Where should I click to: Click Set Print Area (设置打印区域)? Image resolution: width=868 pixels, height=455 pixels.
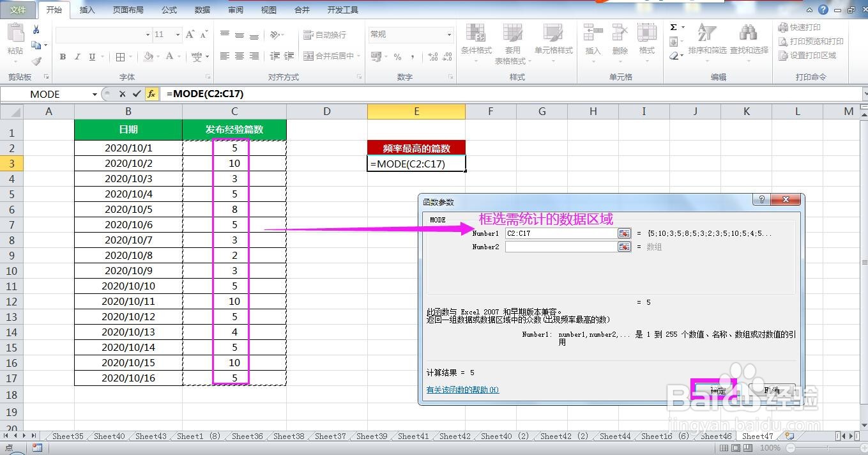807,56
